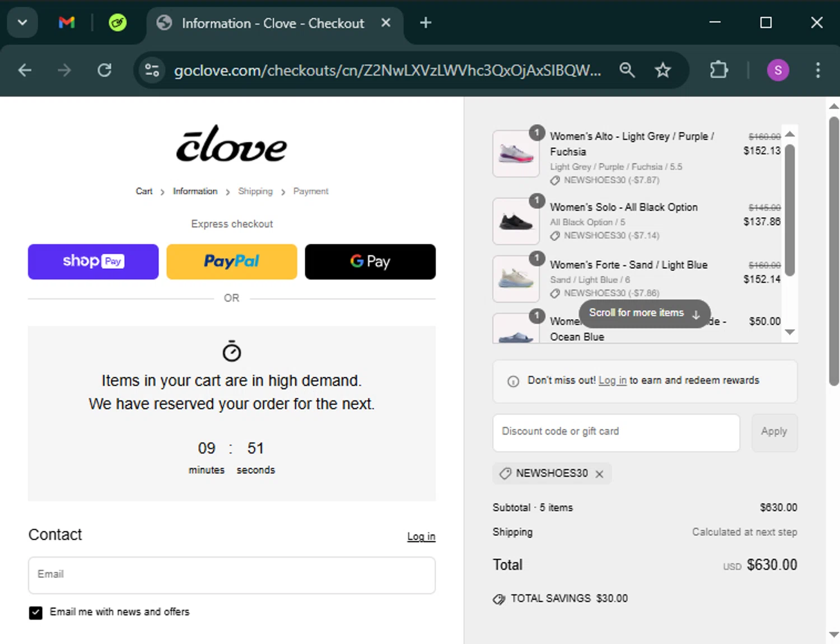This screenshot has width=840, height=644.
Task: Open Women's Alto shoe thumbnail
Action: coord(516,153)
